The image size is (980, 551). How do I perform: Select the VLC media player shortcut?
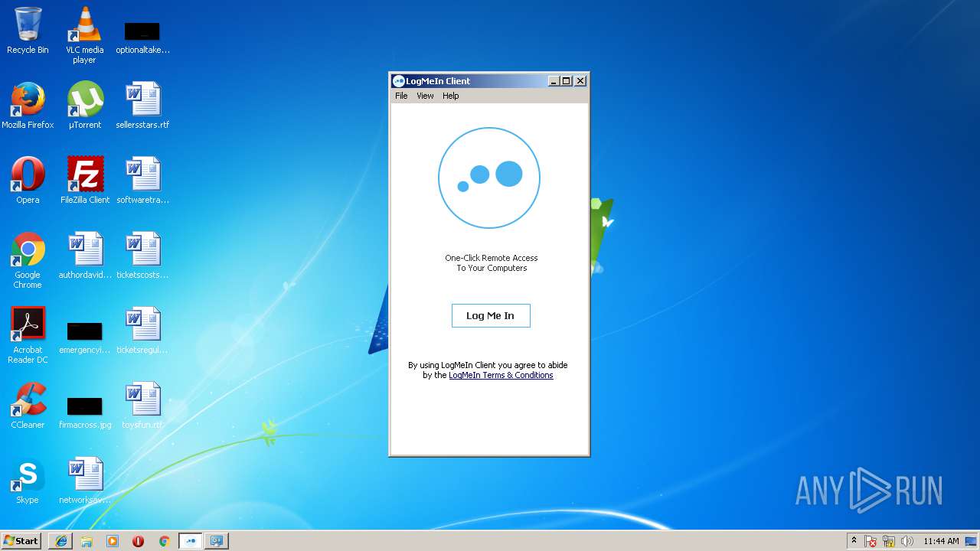tap(84, 35)
